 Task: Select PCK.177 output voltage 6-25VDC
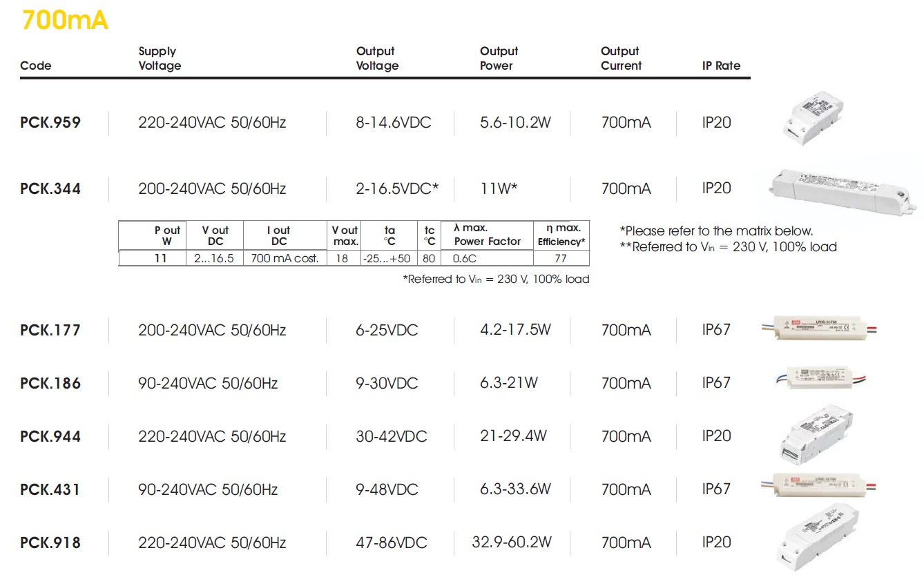coord(387,330)
